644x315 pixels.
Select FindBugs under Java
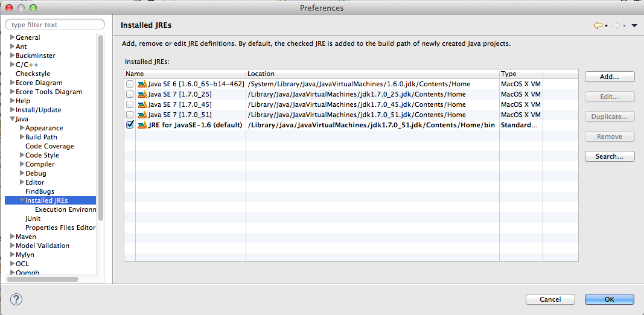pos(40,191)
